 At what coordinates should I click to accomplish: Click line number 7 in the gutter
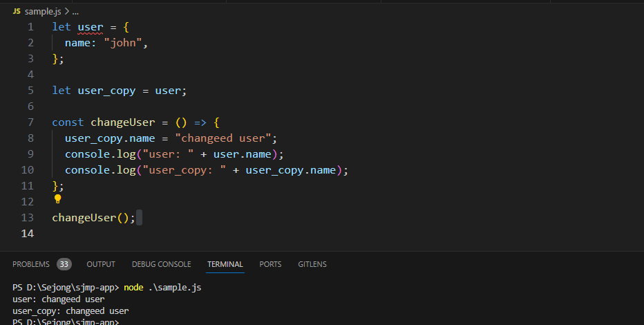(x=31, y=122)
